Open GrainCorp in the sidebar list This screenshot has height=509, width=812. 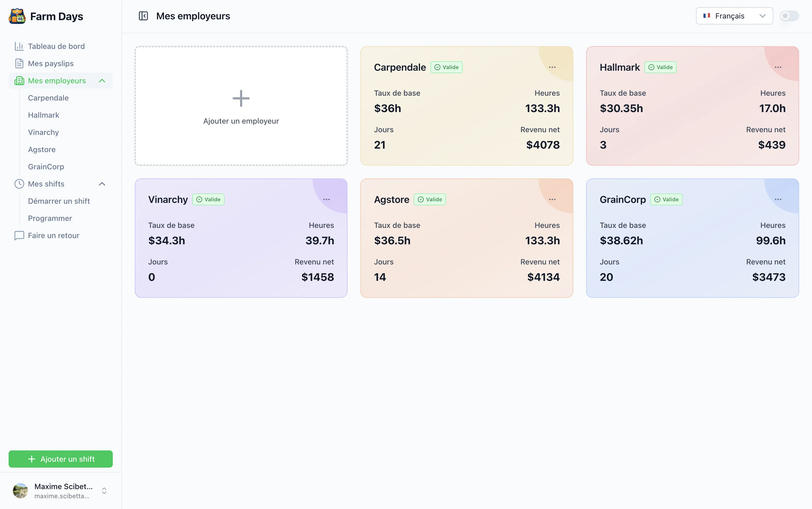[x=46, y=167]
